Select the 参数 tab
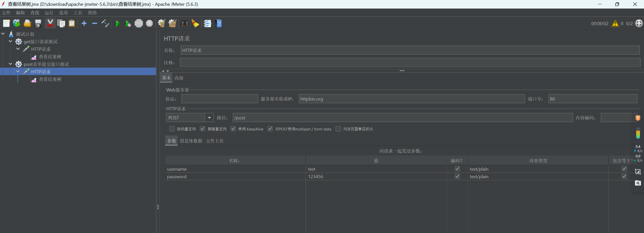This screenshot has width=644, height=233. pyautogui.click(x=172, y=141)
